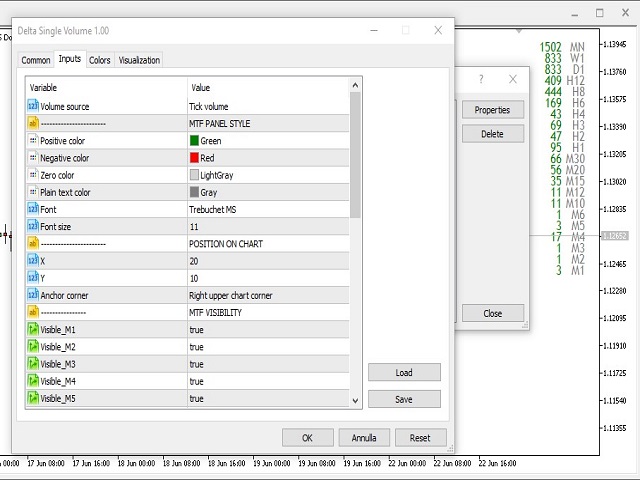Click the Plain text color row icon

[x=33, y=192]
